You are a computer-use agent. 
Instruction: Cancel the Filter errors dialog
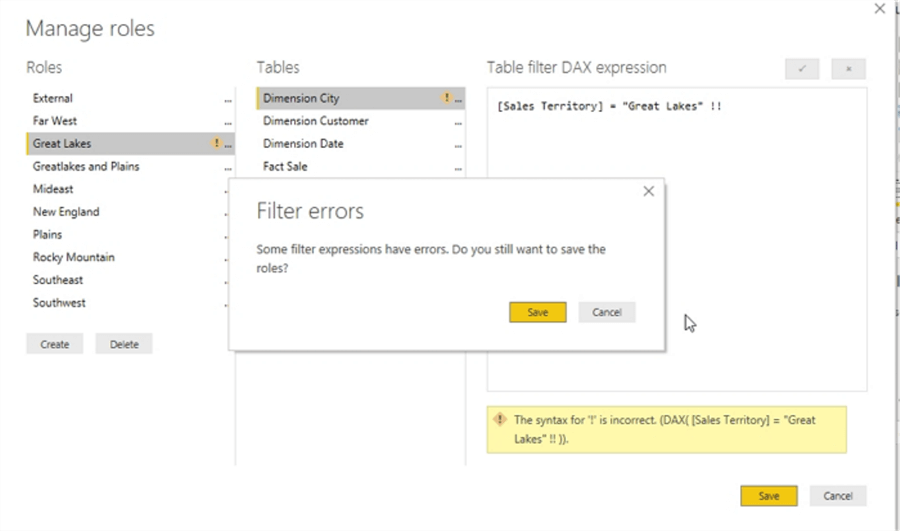click(x=606, y=312)
